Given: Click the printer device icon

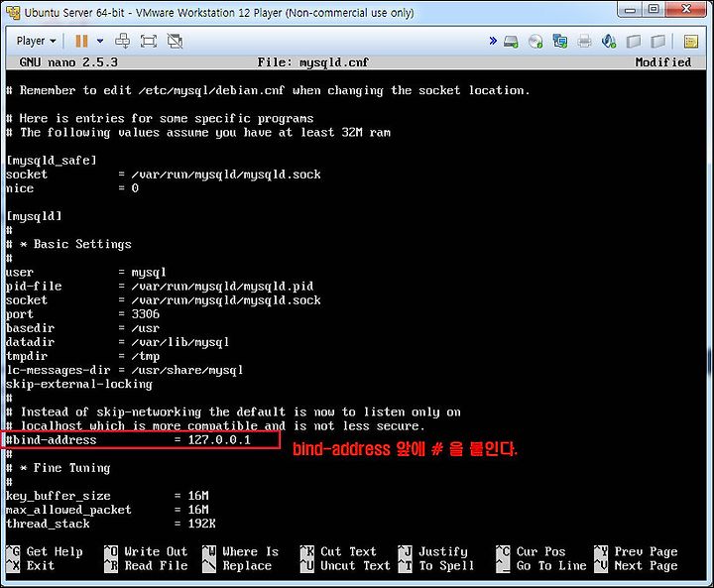Looking at the screenshot, I should coord(584,42).
